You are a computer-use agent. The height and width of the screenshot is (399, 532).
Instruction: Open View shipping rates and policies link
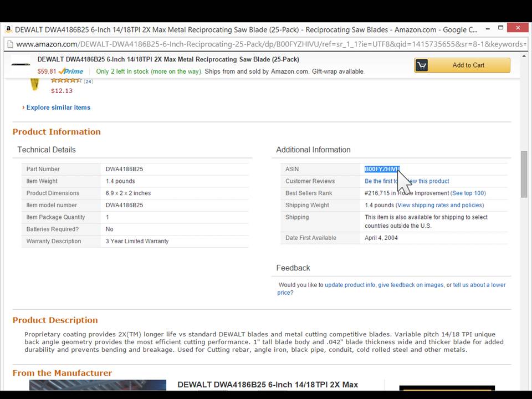click(x=440, y=205)
